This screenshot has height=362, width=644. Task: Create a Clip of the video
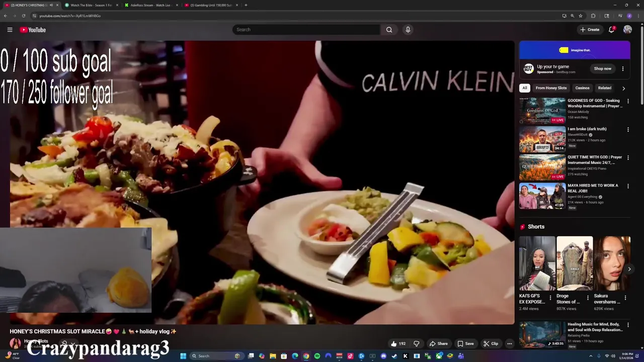[x=491, y=344]
